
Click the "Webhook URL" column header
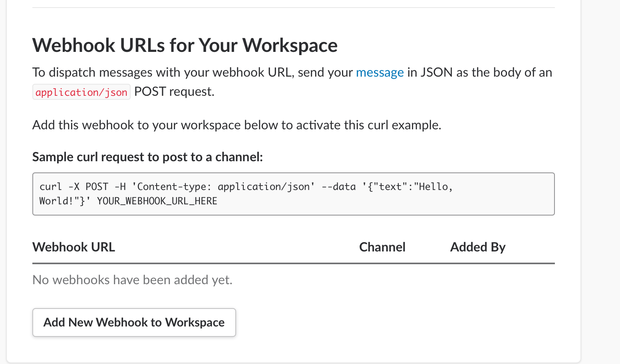[74, 247]
